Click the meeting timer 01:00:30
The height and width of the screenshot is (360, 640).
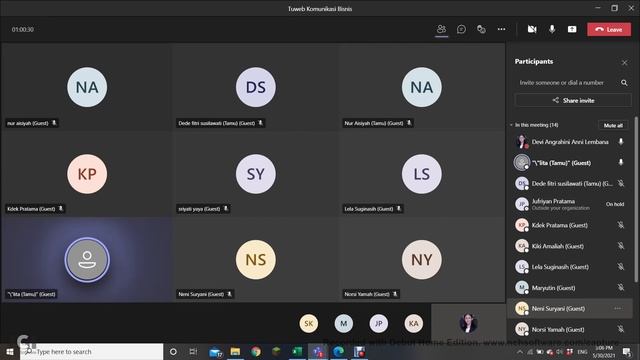click(23, 29)
